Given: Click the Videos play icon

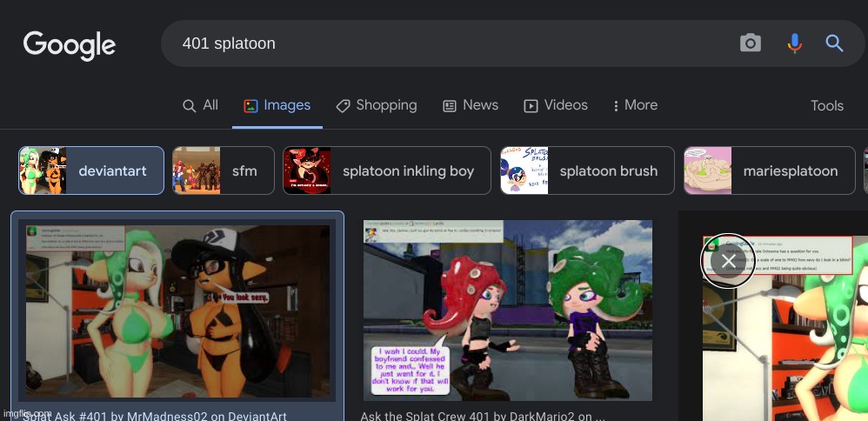Looking at the screenshot, I should coord(531,106).
